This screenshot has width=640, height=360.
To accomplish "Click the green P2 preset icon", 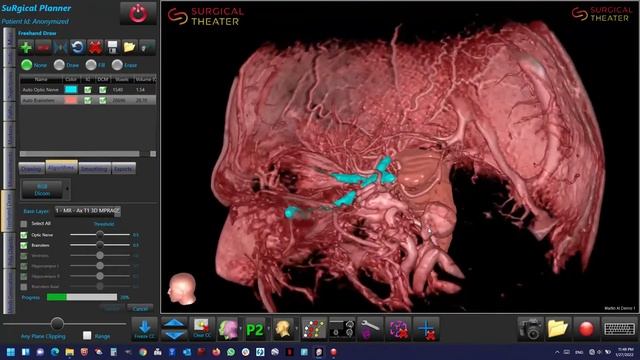I will click(x=255, y=329).
